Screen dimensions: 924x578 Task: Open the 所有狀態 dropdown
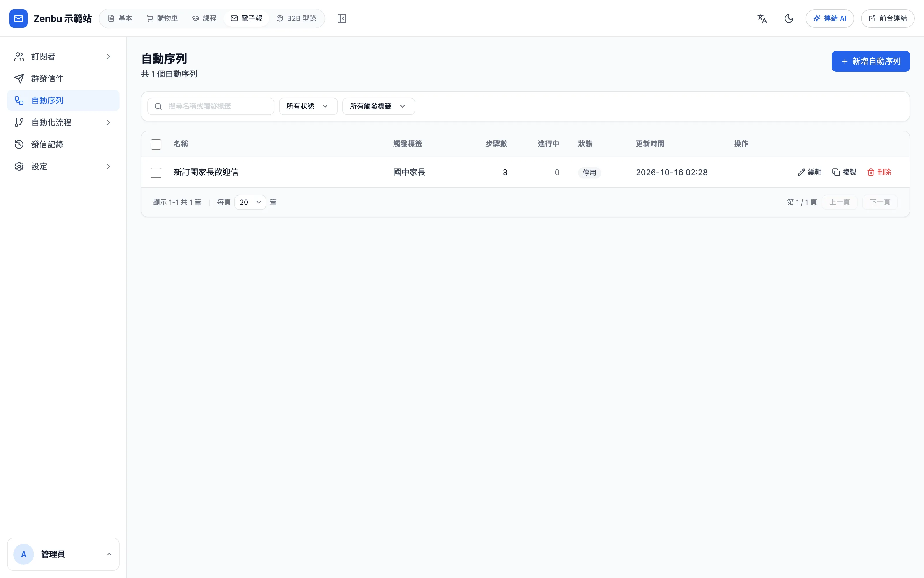click(x=308, y=106)
